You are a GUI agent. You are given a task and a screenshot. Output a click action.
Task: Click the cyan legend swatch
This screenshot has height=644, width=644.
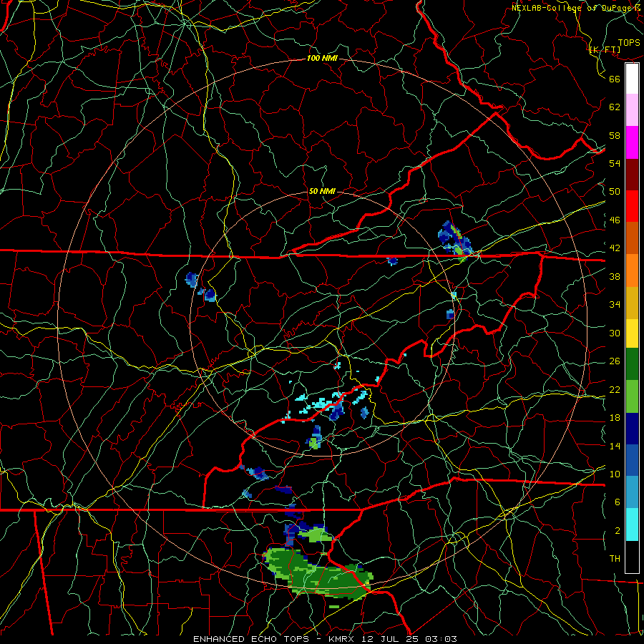632,525
